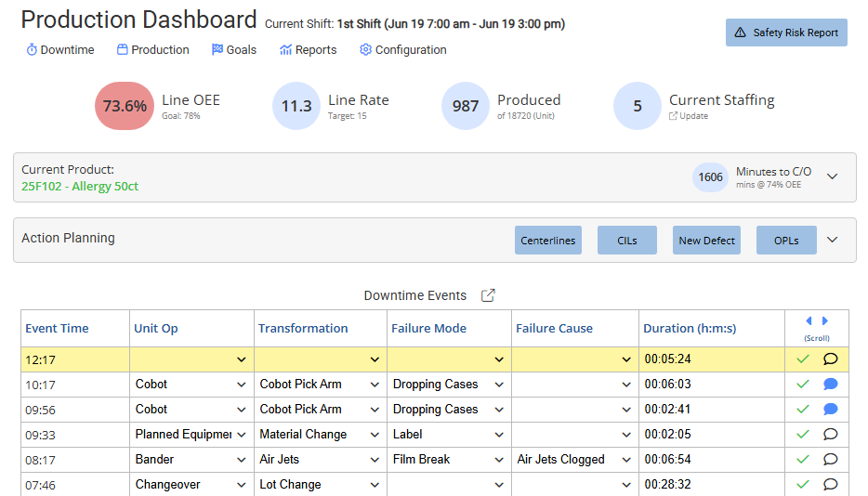
Task: Click the scroll left arrow in table header
Action: pyautogui.click(x=809, y=321)
